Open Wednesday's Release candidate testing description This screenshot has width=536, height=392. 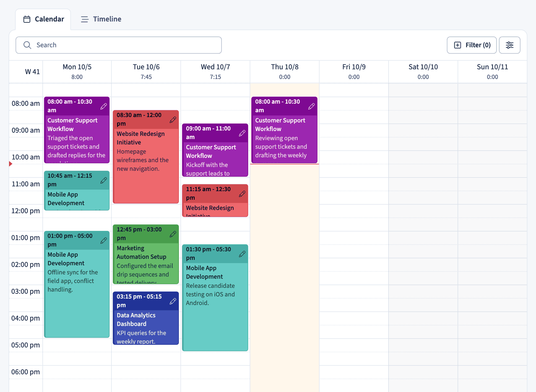point(210,294)
